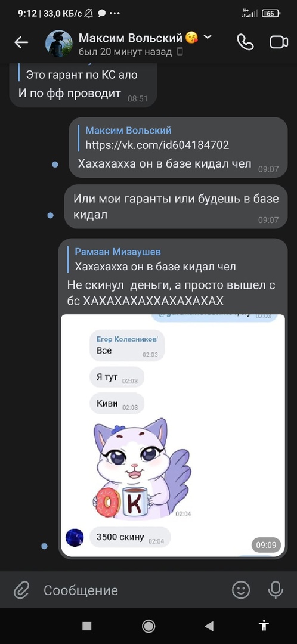Tap the Android recent apps square button

pos(86,626)
